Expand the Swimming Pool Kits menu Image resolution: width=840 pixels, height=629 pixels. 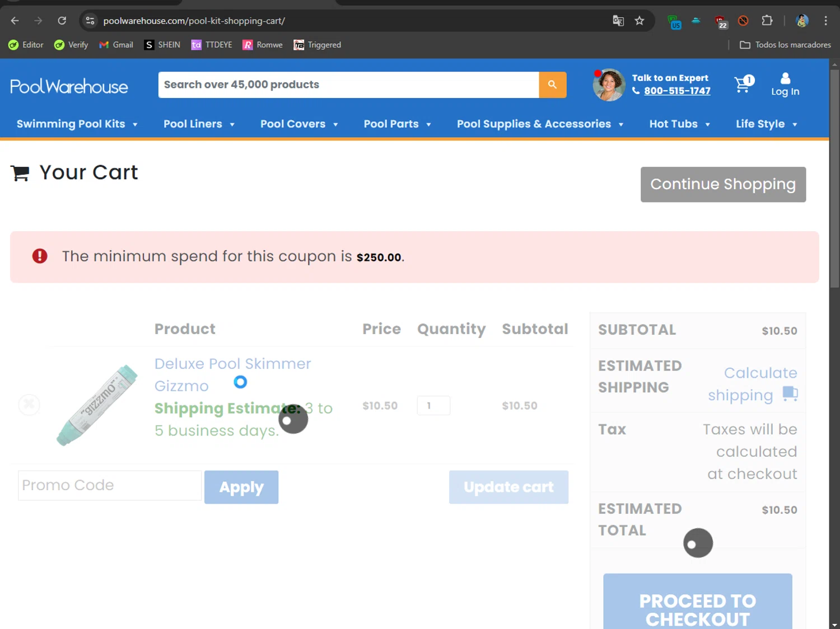[77, 124]
